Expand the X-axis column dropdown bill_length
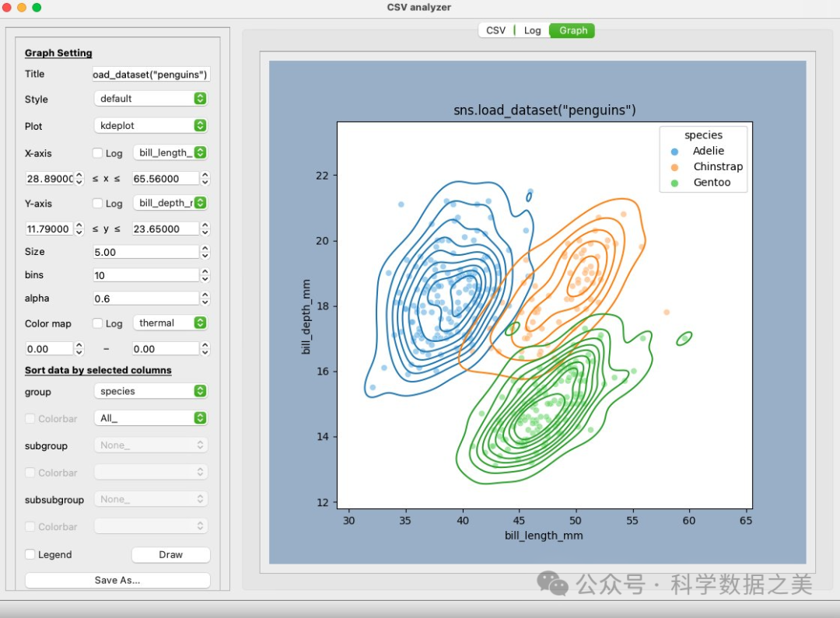 tap(170, 152)
